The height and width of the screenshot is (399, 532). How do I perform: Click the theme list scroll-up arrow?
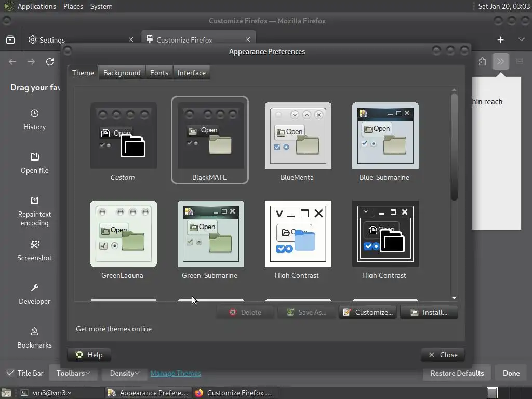click(x=454, y=90)
